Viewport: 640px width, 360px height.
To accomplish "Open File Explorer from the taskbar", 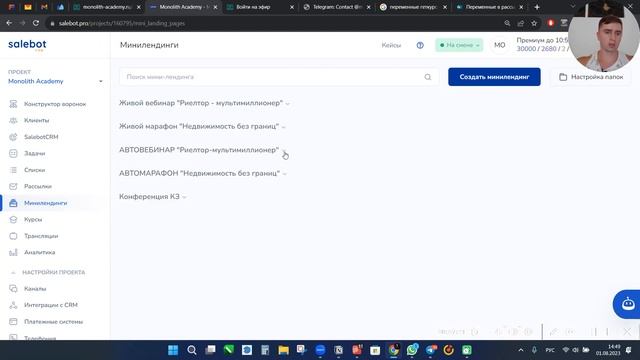I will (x=283, y=350).
